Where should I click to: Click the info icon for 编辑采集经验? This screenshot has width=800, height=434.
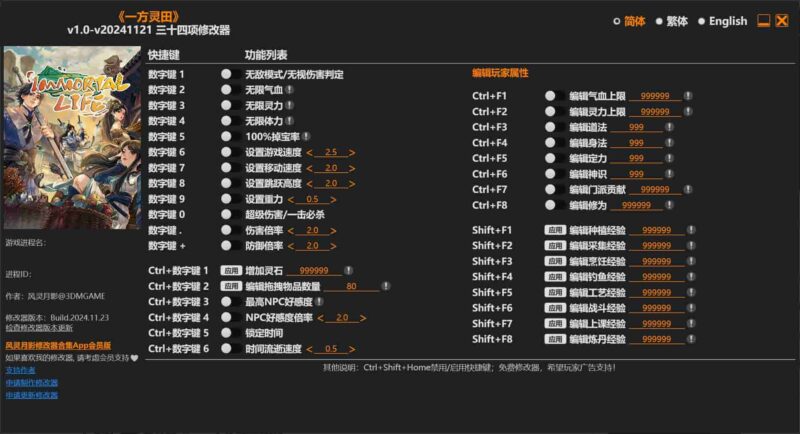coord(691,245)
